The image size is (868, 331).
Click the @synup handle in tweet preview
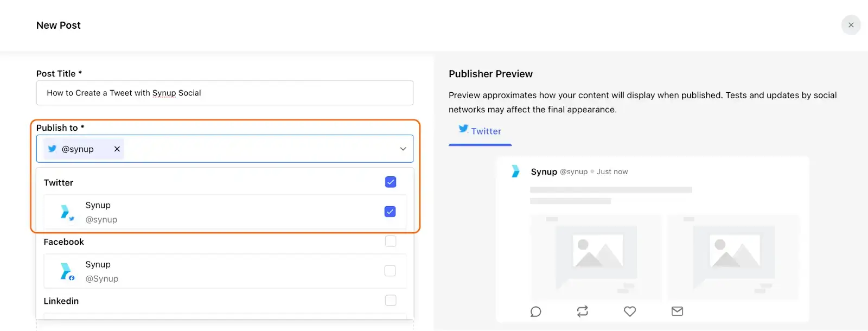click(574, 172)
